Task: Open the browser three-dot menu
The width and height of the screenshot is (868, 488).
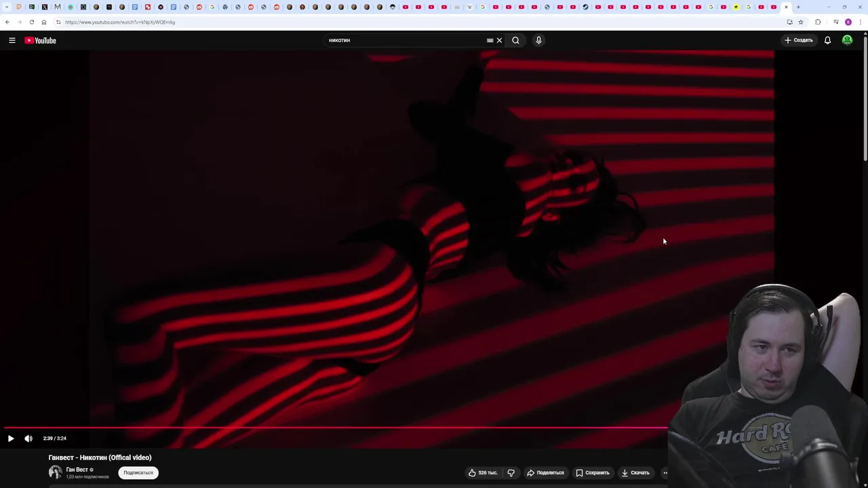Action: tap(860, 22)
